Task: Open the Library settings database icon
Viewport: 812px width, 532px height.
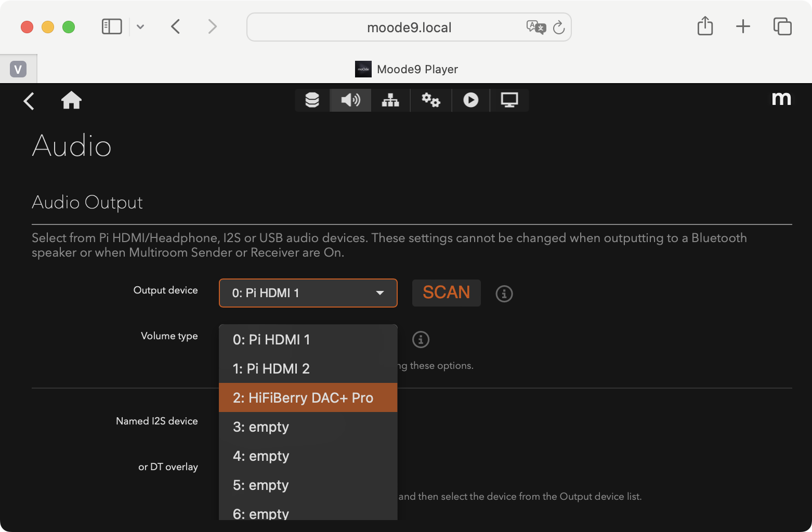Action: tap(312, 100)
